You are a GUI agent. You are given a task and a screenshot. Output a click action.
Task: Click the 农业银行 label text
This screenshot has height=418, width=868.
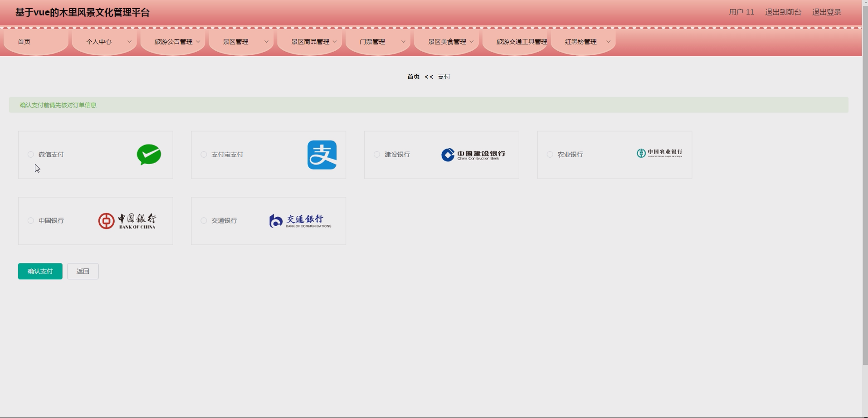click(x=571, y=155)
